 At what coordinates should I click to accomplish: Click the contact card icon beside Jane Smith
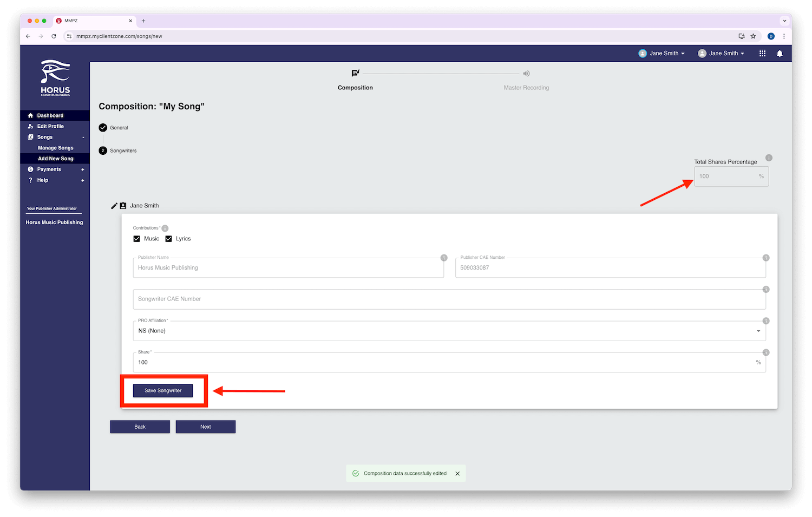123,206
